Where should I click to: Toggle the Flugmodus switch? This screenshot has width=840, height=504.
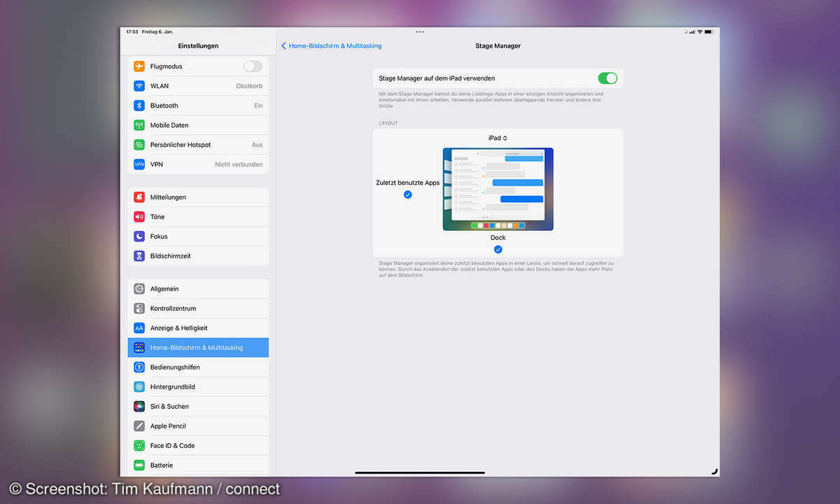click(x=253, y=66)
